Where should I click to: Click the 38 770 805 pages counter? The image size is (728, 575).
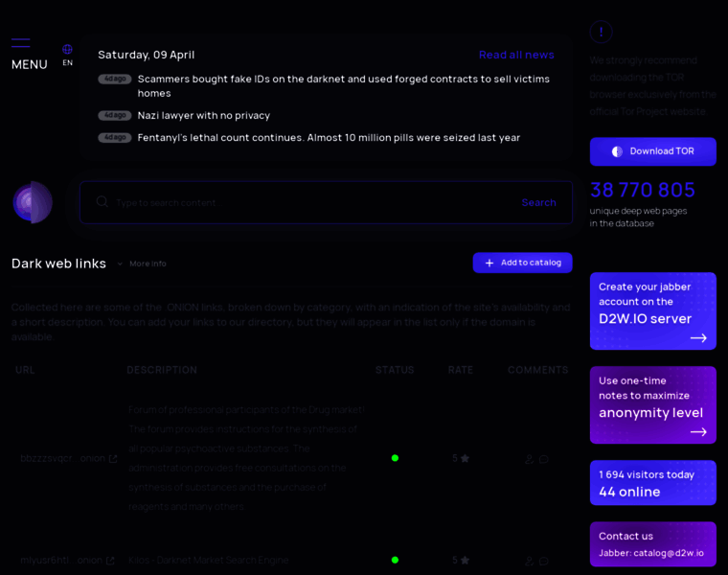[643, 190]
